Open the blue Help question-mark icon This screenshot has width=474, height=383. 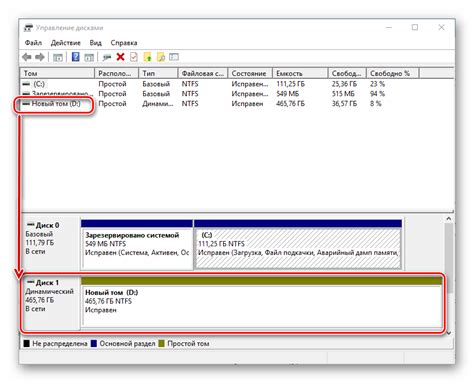click(76, 57)
